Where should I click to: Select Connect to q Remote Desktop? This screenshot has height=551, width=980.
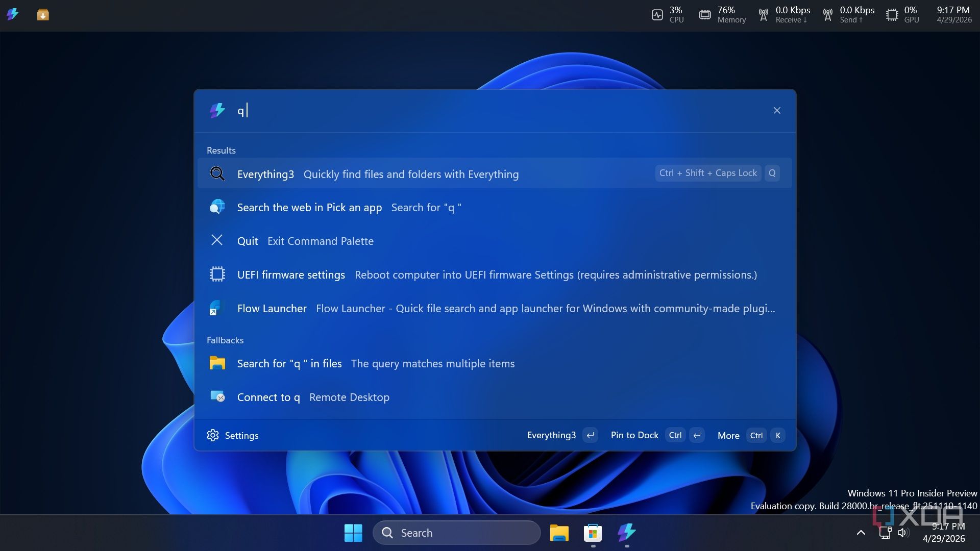(x=495, y=397)
